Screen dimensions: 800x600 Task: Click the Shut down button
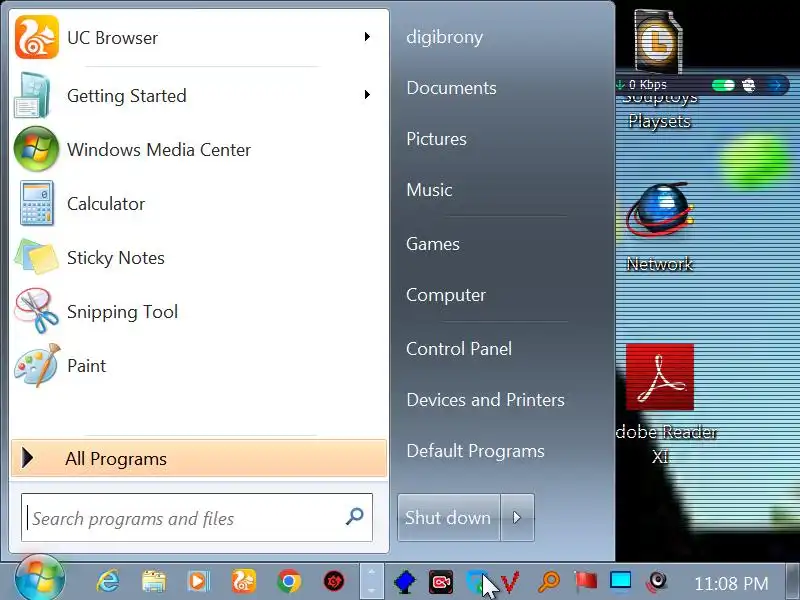tap(448, 517)
